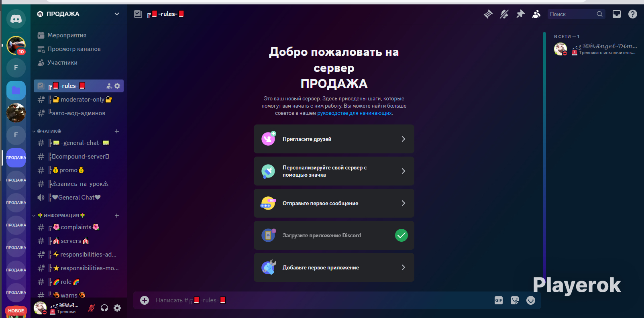Open the moderator-only channel
This screenshot has height=318, width=644.
[x=79, y=100]
